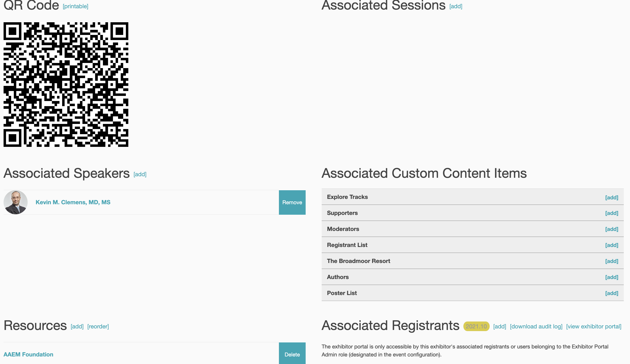Add Poster List custom content item
The image size is (630, 364).
pyautogui.click(x=611, y=293)
